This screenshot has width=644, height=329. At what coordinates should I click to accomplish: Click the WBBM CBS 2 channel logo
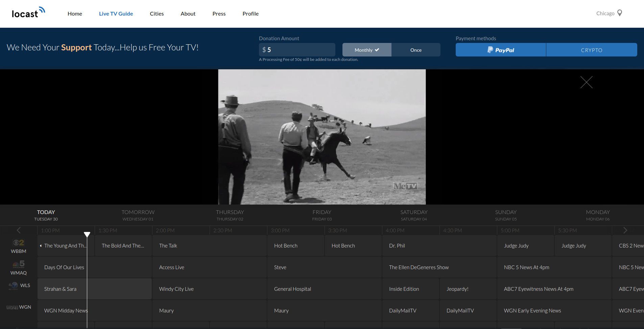click(18, 243)
